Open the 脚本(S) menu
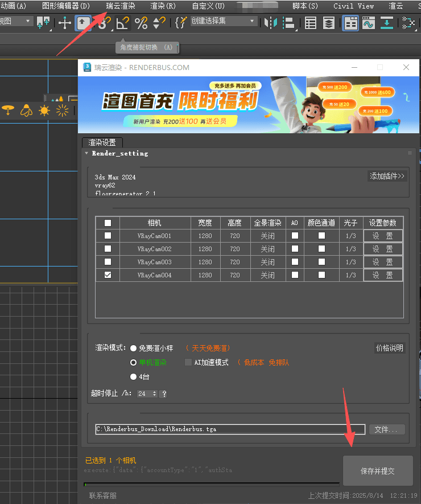 [305, 6]
